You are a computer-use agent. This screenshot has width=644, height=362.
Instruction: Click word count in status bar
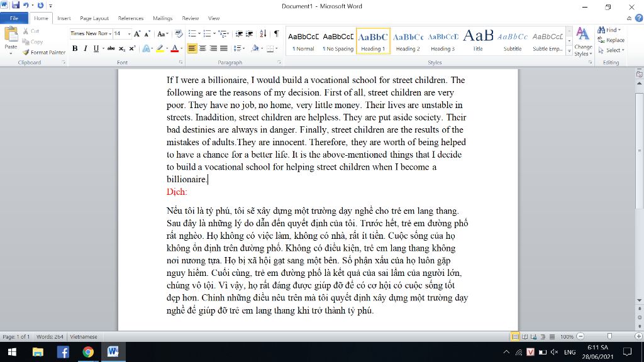click(x=50, y=337)
